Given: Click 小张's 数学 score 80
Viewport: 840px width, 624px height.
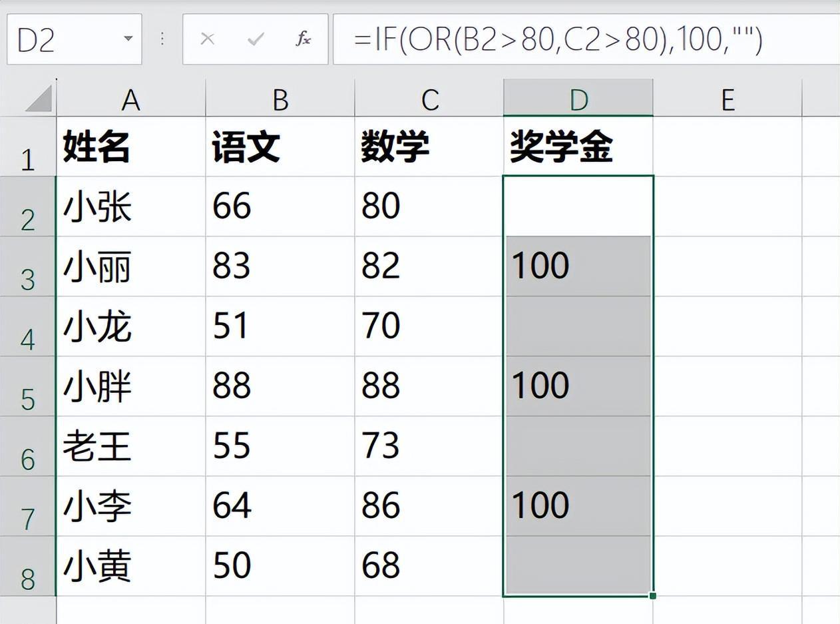Looking at the screenshot, I should [429, 206].
